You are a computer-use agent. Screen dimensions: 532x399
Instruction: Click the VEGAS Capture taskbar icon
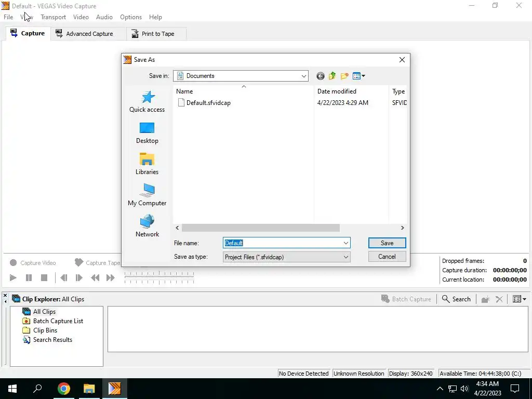[x=115, y=389]
